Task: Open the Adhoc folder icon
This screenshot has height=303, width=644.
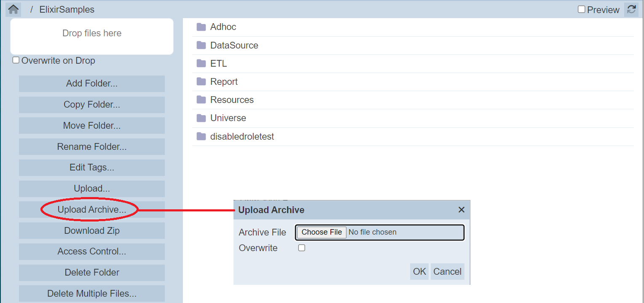Action: [x=201, y=27]
